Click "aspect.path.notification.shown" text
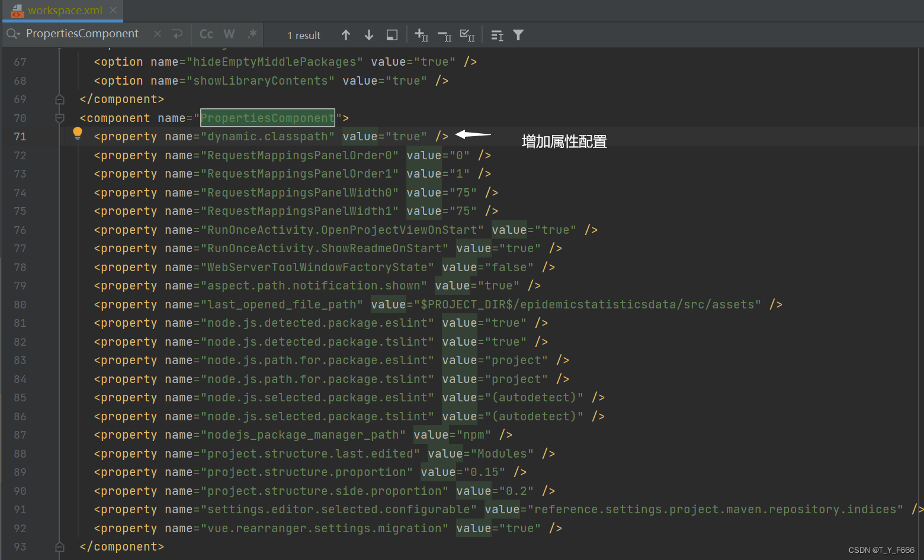 [314, 285]
